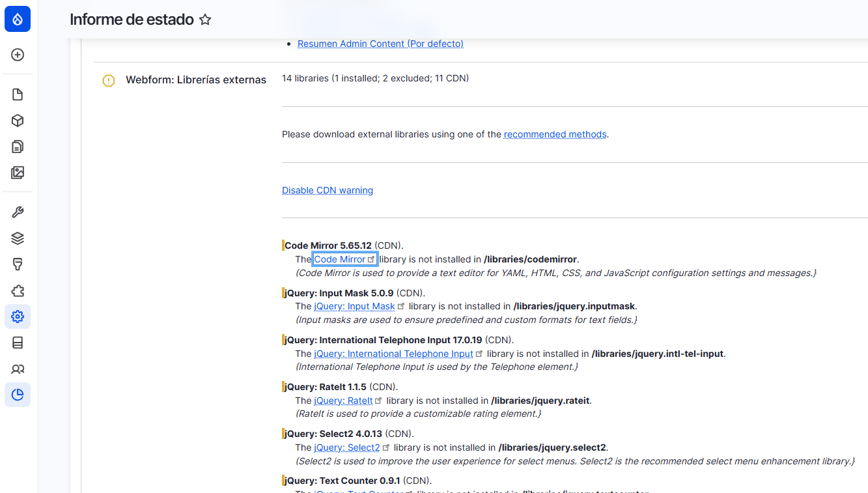The height and width of the screenshot is (493, 868).
Task: Open the jQuery: Select2 library link
Action: point(346,447)
